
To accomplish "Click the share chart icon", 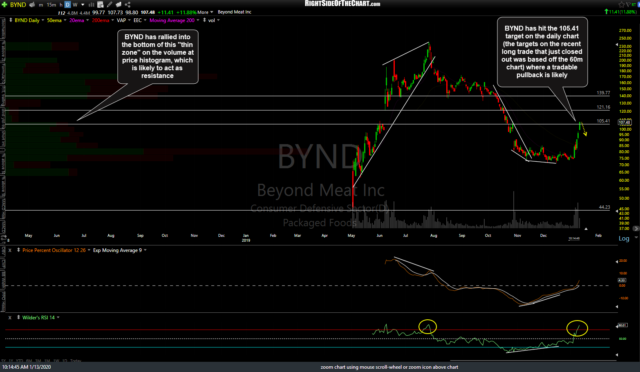I will pyautogui.click(x=128, y=5).
